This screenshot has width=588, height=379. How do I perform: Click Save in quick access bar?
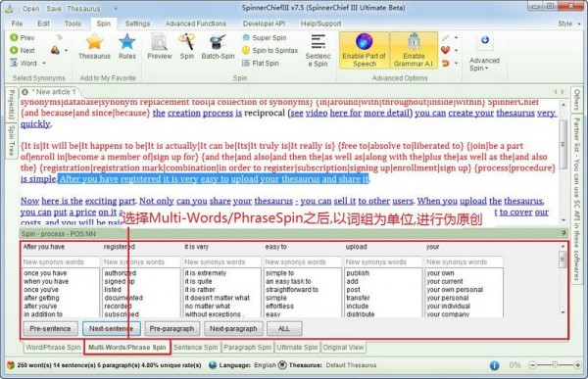tap(54, 8)
